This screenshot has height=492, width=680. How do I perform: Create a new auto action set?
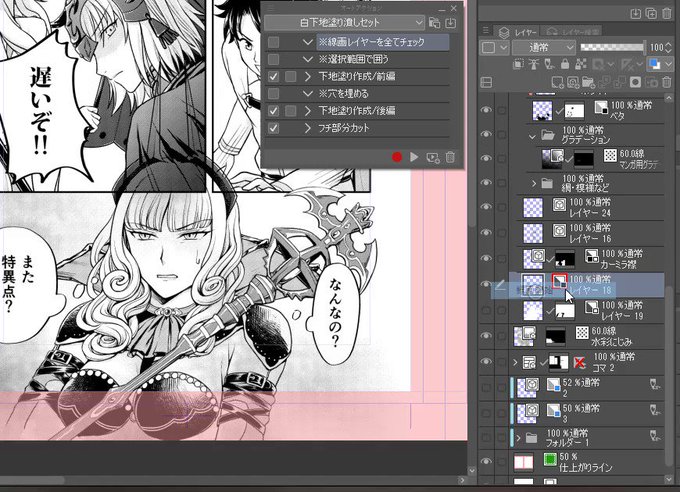pos(434,23)
